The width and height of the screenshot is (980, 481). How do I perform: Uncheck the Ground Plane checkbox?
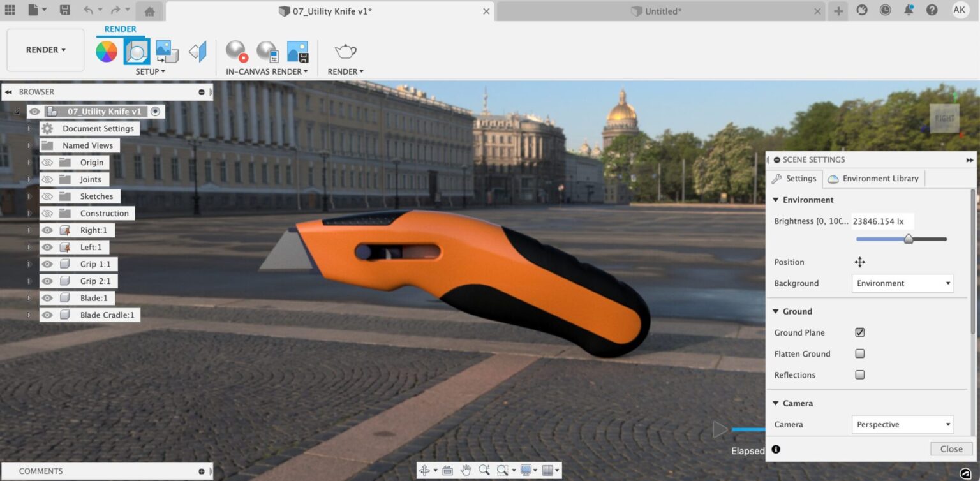click(x=859, y=332)
